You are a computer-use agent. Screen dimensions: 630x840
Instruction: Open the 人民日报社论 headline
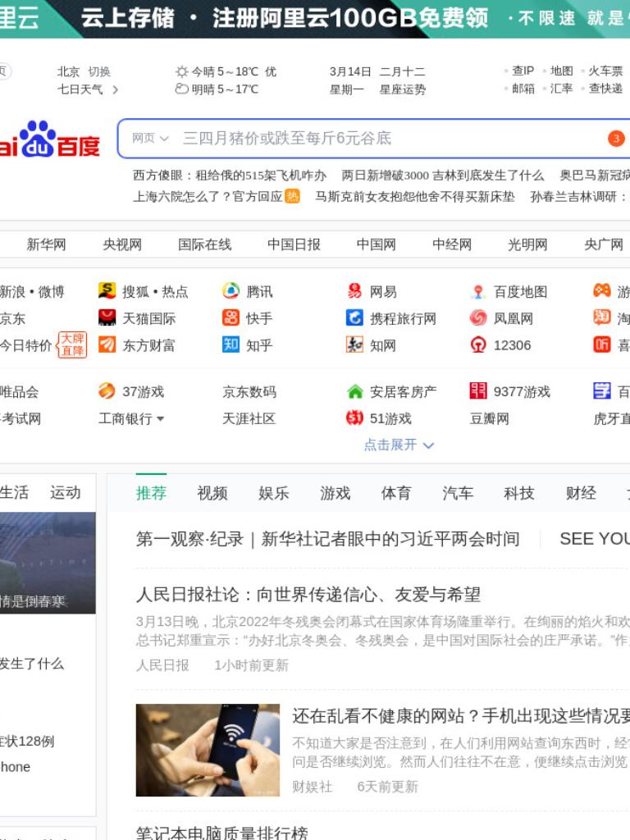tap(308, 594)
